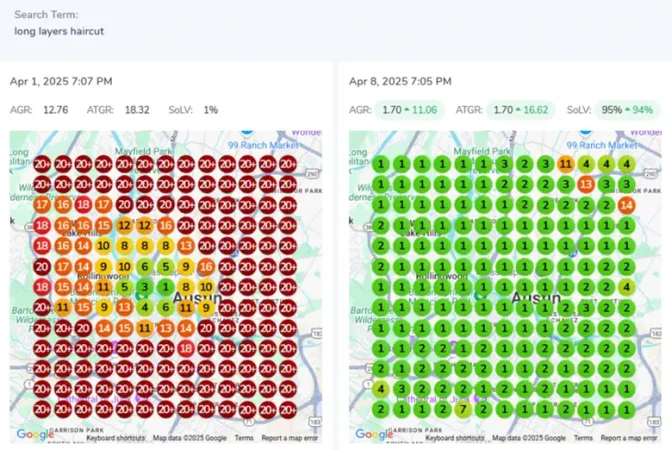672x450 pixels.
Task: Open Keyboard shortcuts on the Apr 1 map
Action: coord(115,438)
